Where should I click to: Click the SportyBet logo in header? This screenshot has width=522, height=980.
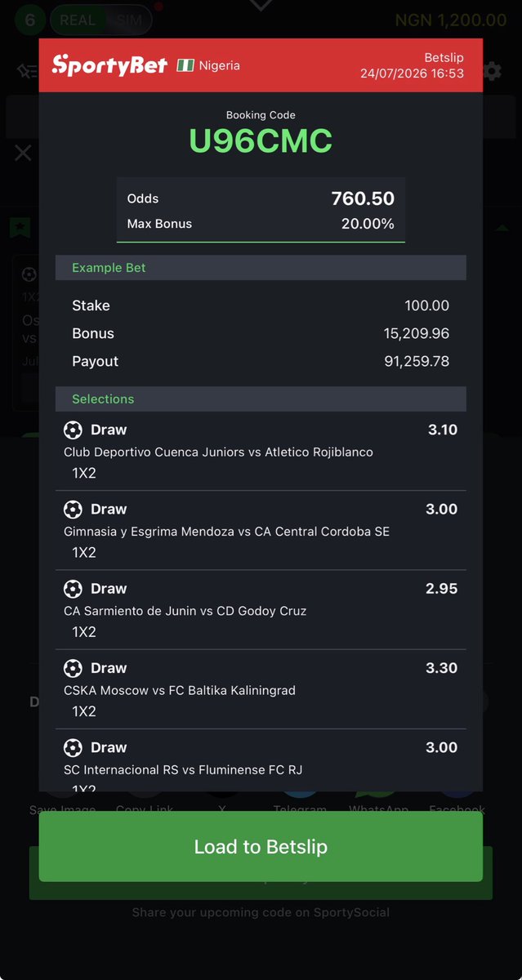[x=109, y=65]
